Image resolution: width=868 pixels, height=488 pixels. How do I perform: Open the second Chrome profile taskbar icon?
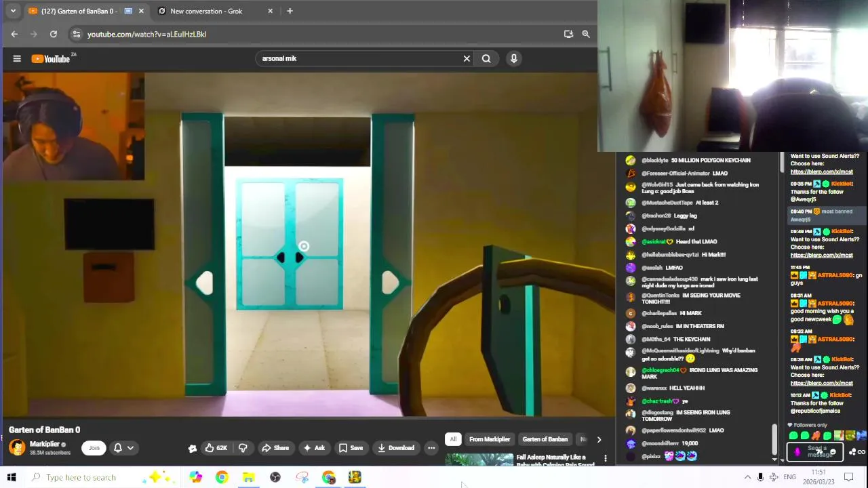click(x=328, y=477)
